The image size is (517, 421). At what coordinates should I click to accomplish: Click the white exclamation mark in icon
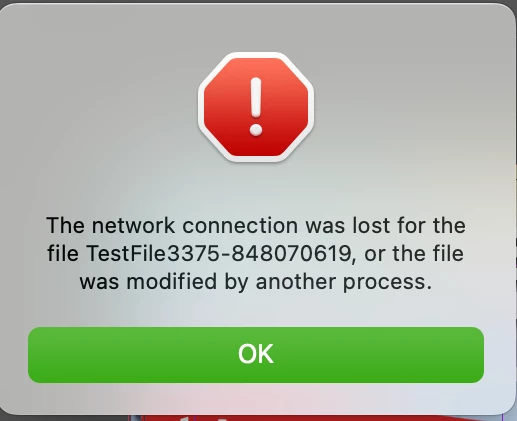click(x=256, y=107)
